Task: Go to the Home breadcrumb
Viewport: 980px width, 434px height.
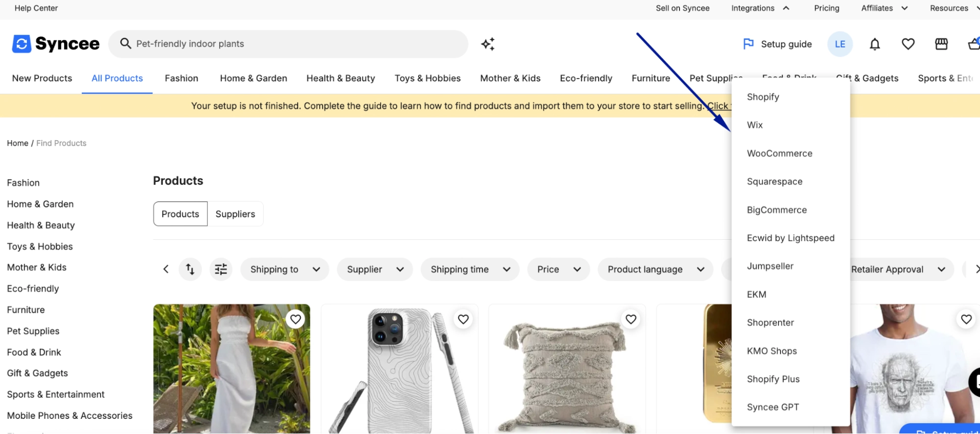Action: click(x=18, y=143)
